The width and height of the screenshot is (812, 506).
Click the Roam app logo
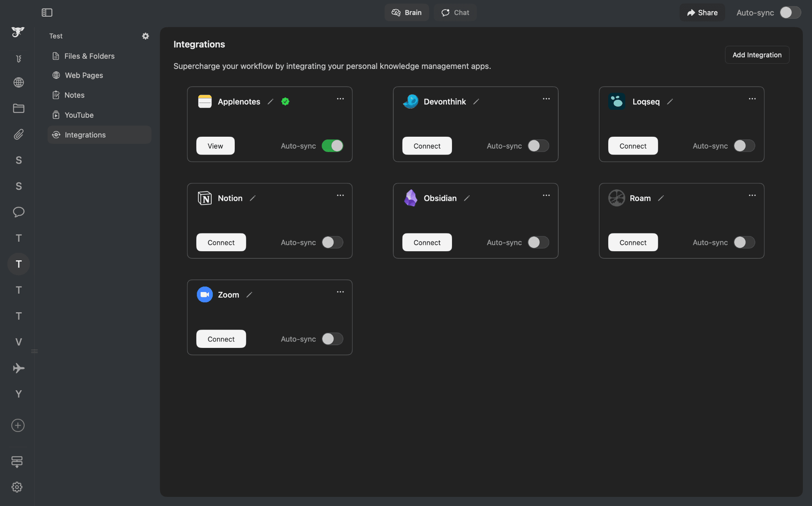617,198
